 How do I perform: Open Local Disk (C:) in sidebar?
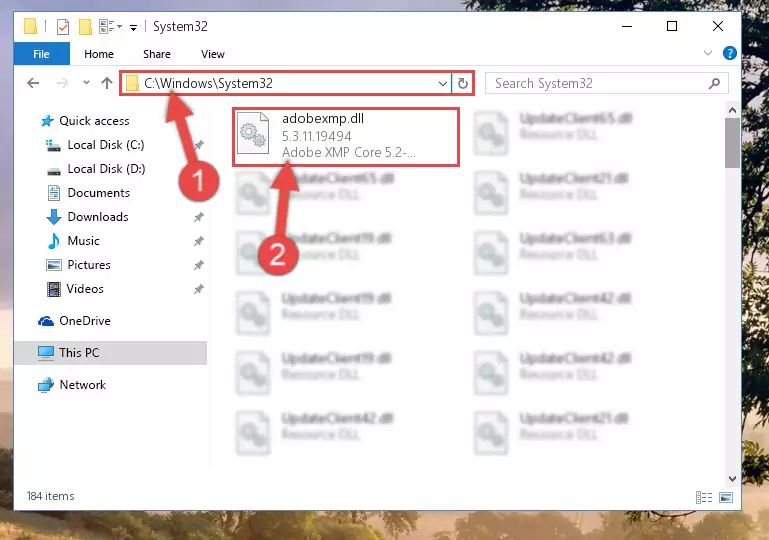click(105, 145)
